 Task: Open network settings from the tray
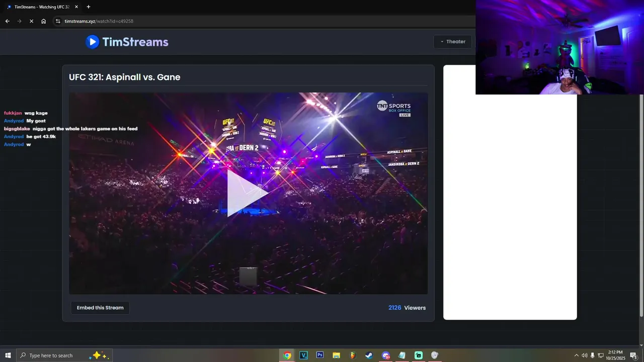(601, 355)
